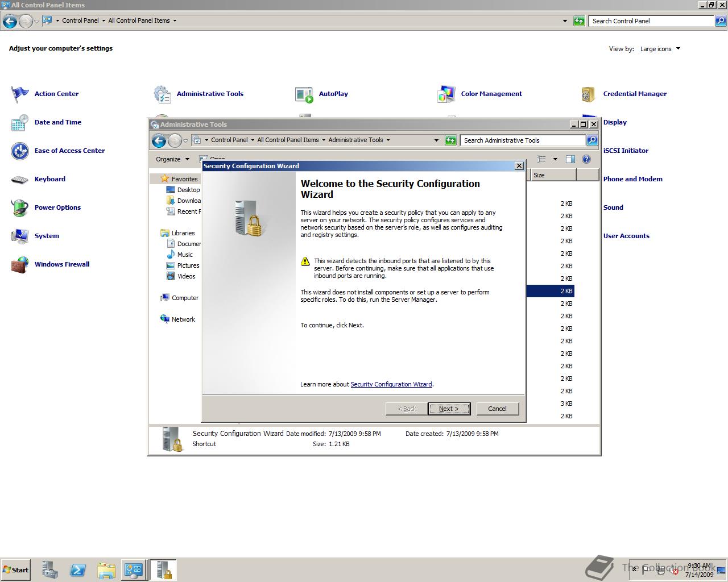This screenshot has width=728, height=582.
Task: Open Administrative Tools icon in Control Panel
Action: tap(162, 94)
